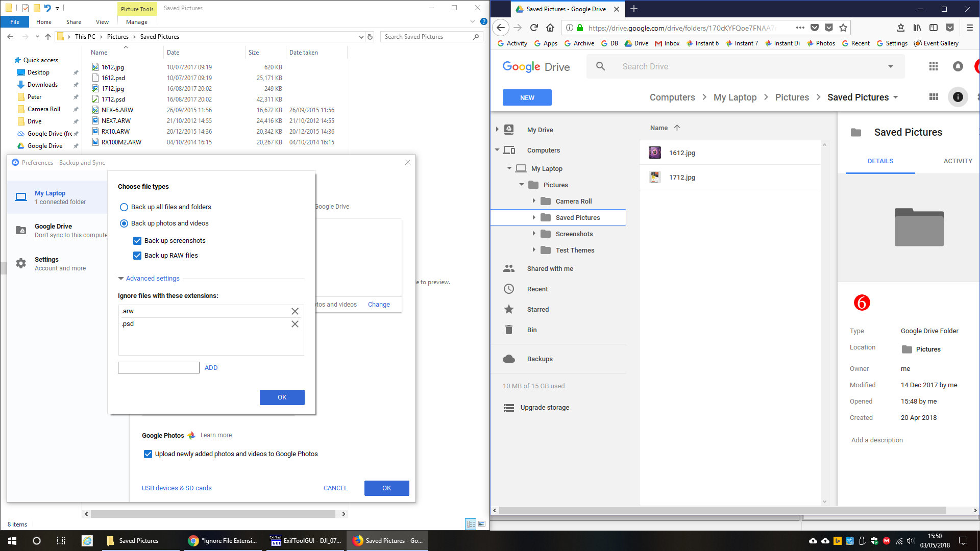980x551 pixels.
Task: Remove the .arw ignored extension entry
Action: point(295,311)
